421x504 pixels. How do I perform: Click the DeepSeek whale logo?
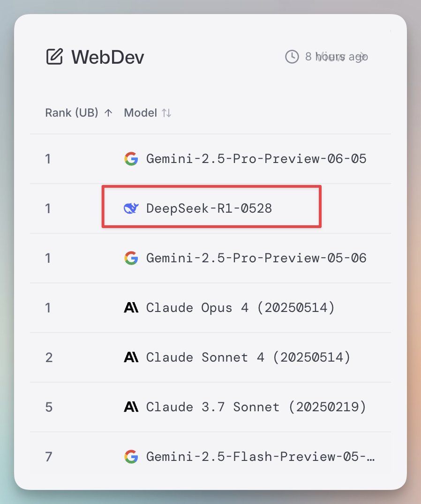(131, 208)
